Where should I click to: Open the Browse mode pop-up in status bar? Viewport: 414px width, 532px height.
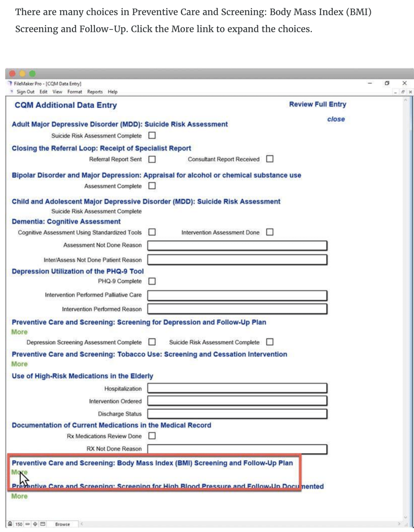pyautogui.click(x=63, y=524)
